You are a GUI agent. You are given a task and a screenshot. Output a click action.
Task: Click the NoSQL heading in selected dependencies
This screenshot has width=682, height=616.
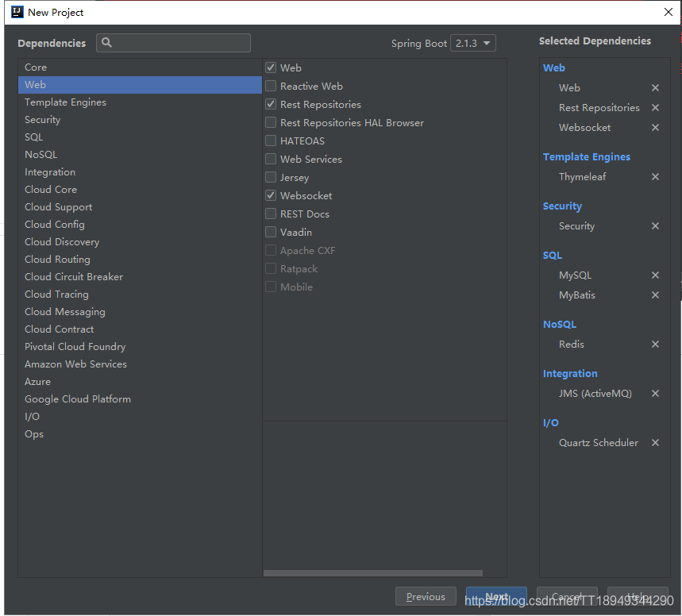coord(560,325)
